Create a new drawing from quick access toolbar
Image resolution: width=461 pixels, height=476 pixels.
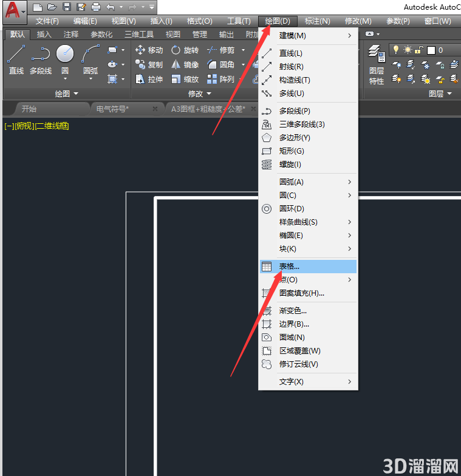38,7
